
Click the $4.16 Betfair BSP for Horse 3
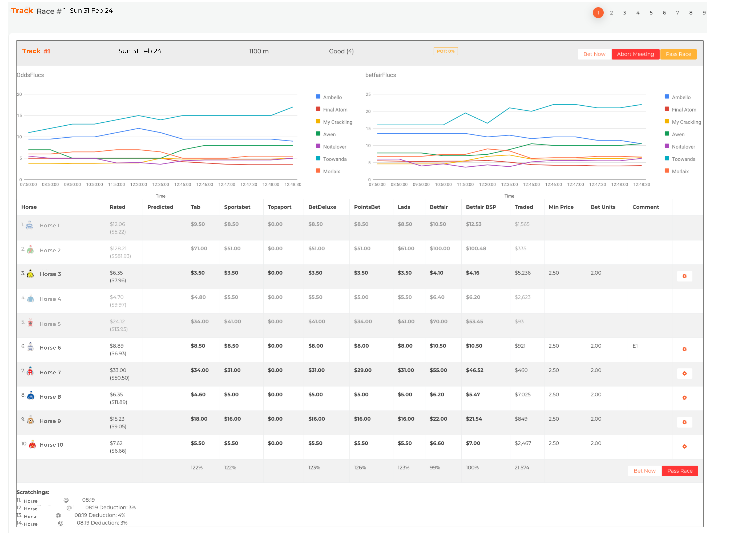click(472, 273)
